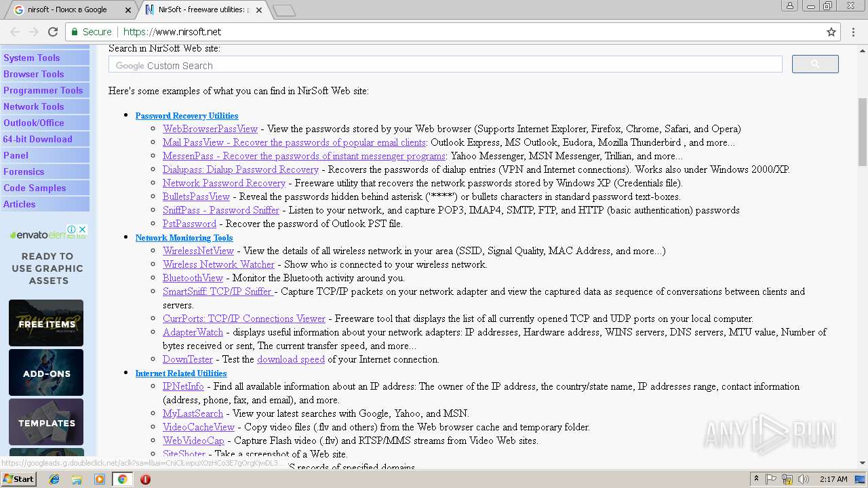
Task: Open BluetoothView link
Action: coord(193,278)
